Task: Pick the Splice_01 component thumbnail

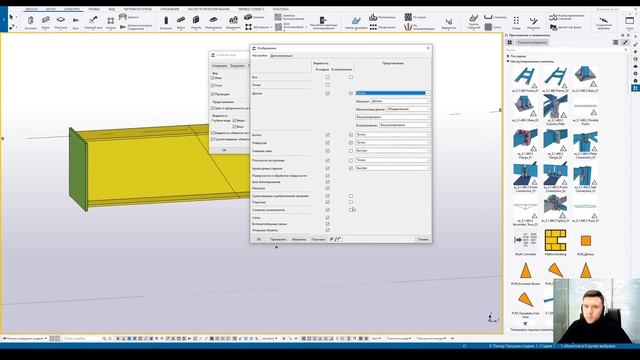Action: tap(555, 208)
